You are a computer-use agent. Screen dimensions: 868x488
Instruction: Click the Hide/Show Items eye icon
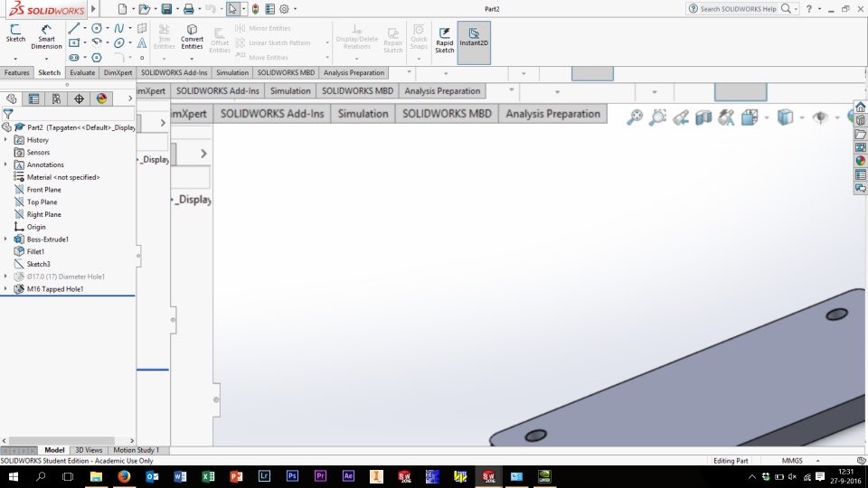[820, 117]
